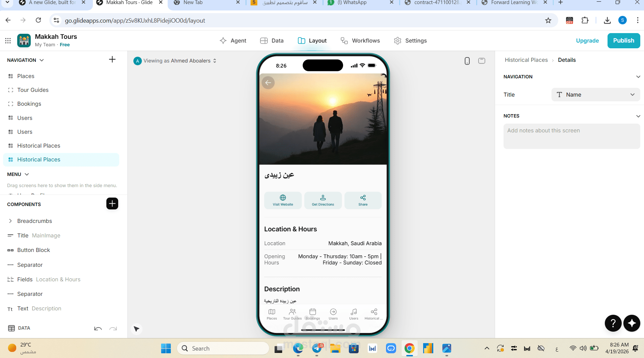Viewport: 644px width, 358px height.
Task: Open site information icon in address bar
Action: click(x=56, y=20)
